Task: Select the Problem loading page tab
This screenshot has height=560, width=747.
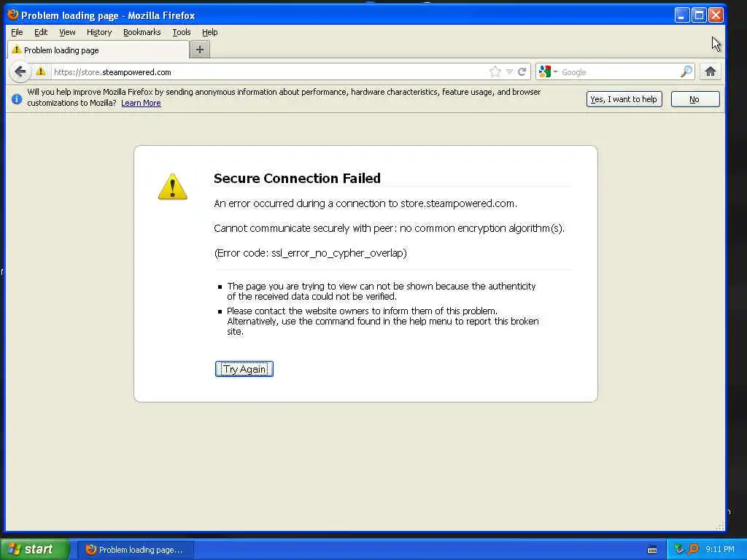Action: (x=98, y=50)
